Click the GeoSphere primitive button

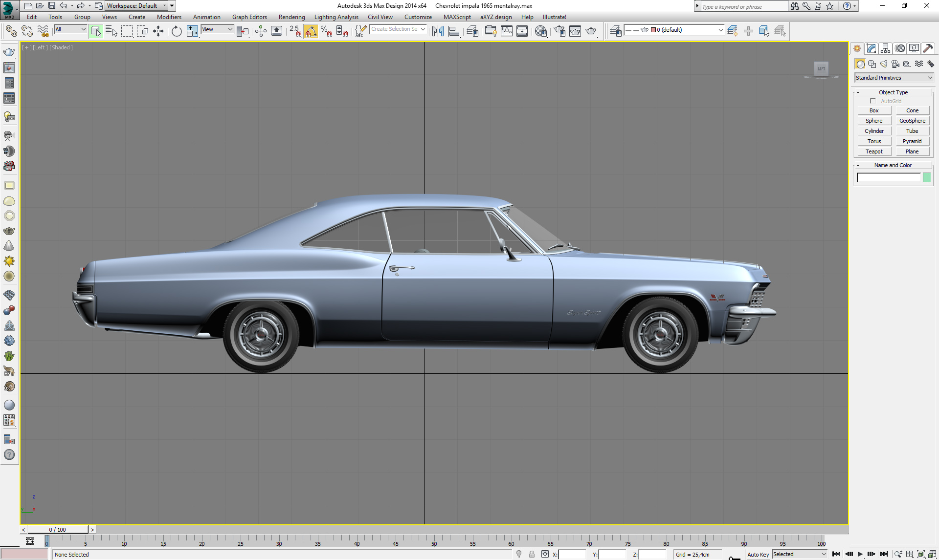click(912, 121)
